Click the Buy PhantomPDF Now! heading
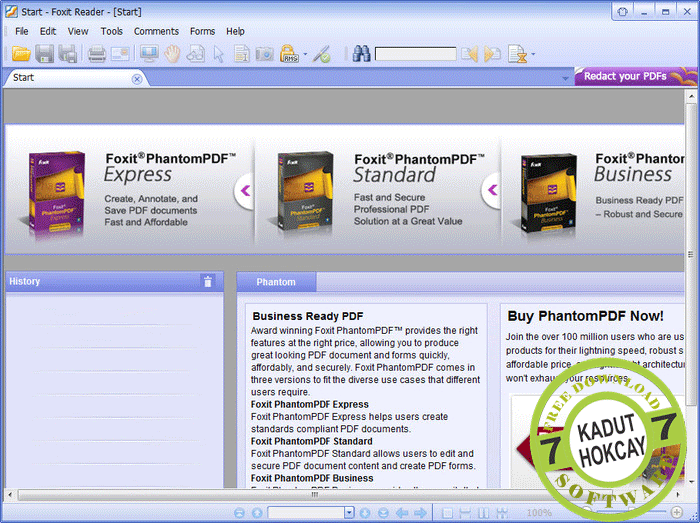Image resolution: width=700 pixels, height=523 pixels. 585,316
